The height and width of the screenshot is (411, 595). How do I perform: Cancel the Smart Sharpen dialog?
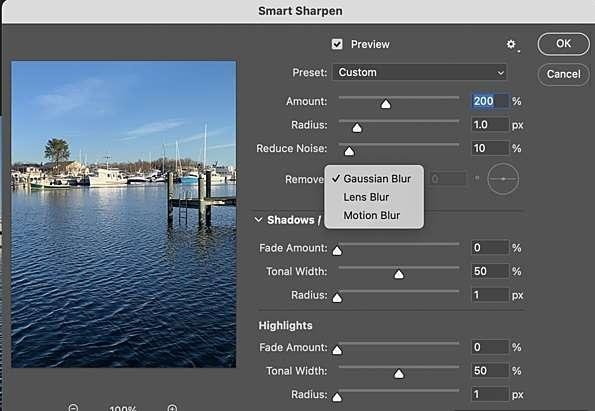(x=564, y=74)
